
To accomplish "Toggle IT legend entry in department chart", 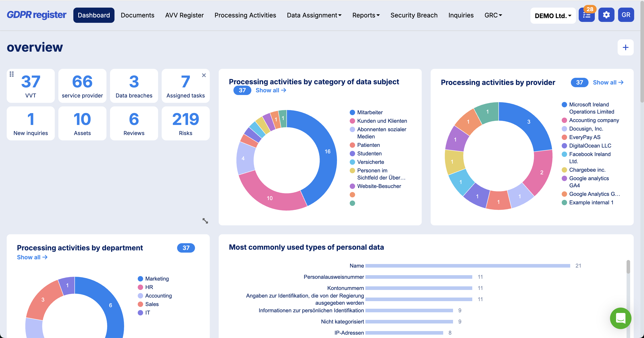I will click(144, 313).
